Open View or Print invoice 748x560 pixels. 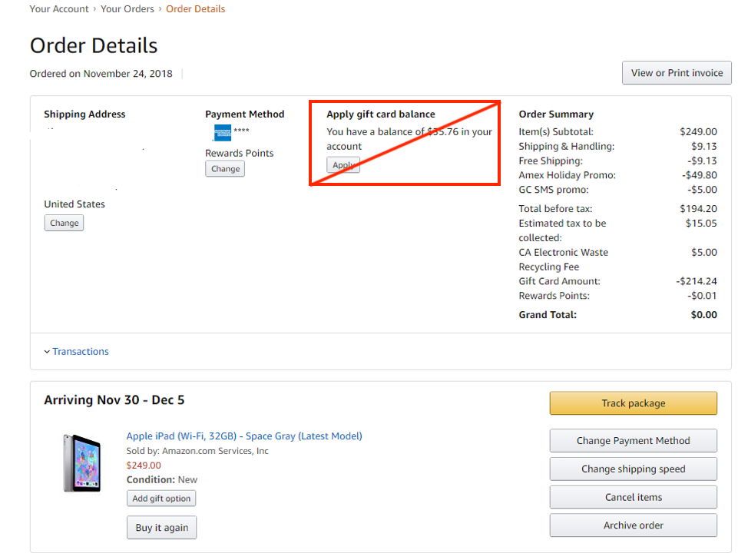click(x=677, y=73)
